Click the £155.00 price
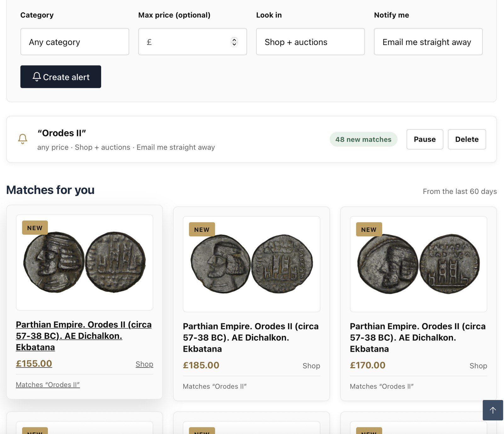Viewport: 504px width, 434px height. 34,363
